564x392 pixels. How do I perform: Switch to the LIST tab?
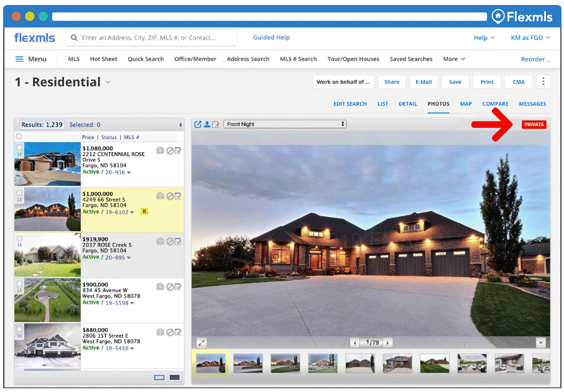382,104
